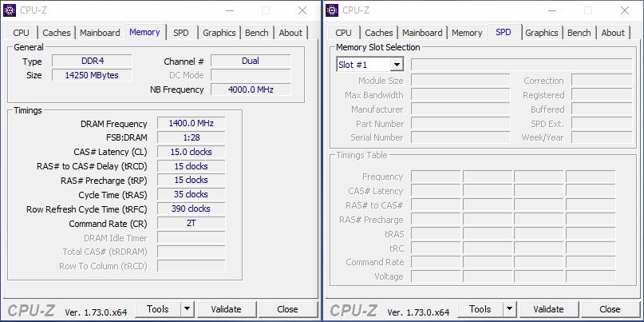Close the right CPU-Z window with X
644x322 pixels.
click(625, 10)
